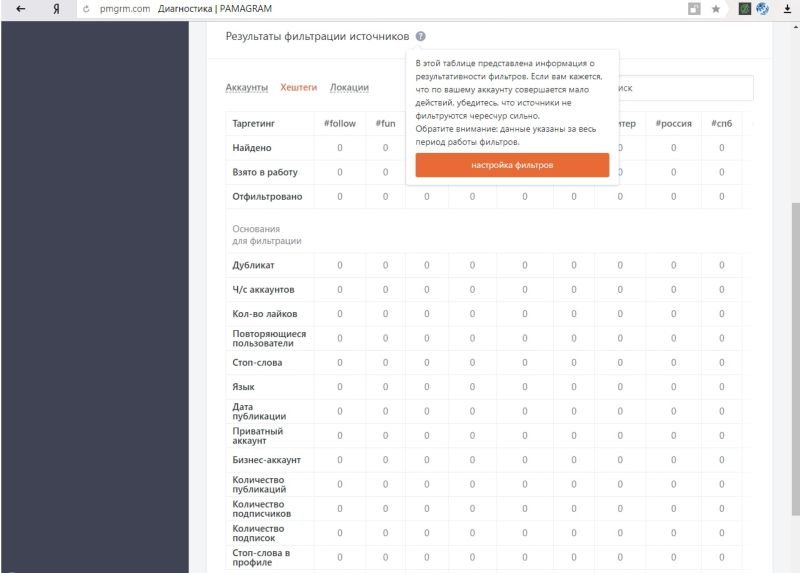Click the reload page icon
800x573 pixels.
point(86,9)
